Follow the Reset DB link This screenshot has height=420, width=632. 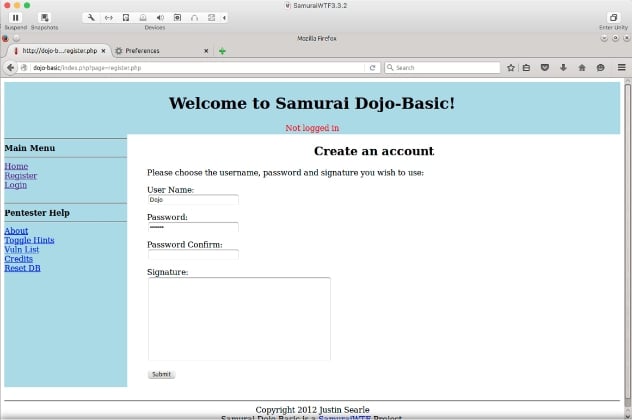(22, 268)
